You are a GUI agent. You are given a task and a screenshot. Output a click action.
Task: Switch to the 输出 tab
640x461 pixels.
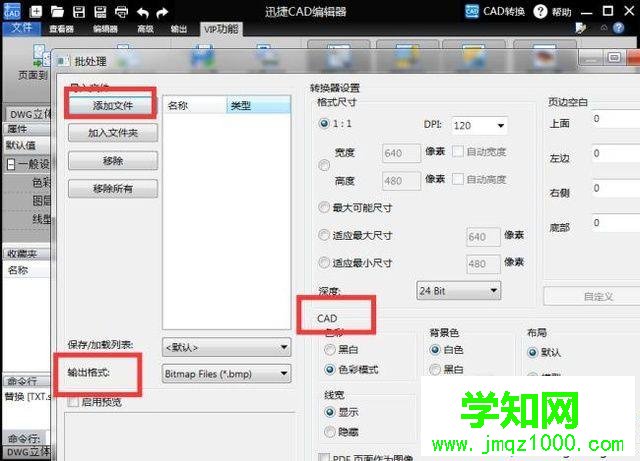(178, 29)
